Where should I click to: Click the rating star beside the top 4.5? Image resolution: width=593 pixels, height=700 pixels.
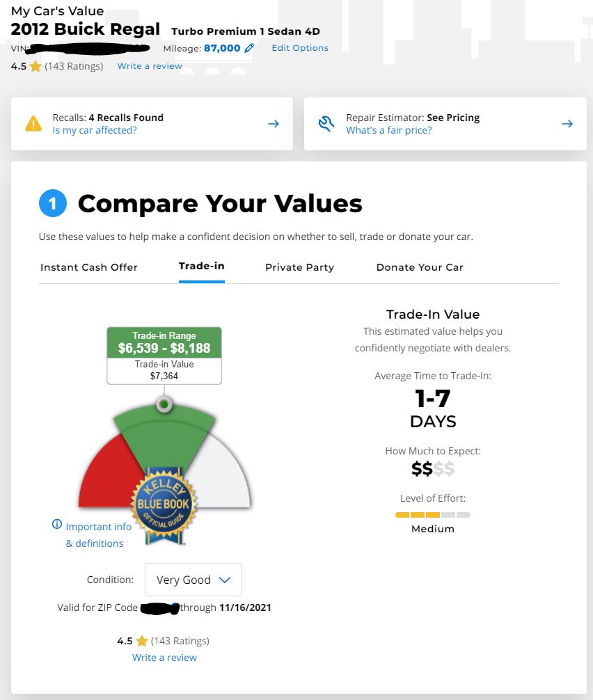point(35,67)
